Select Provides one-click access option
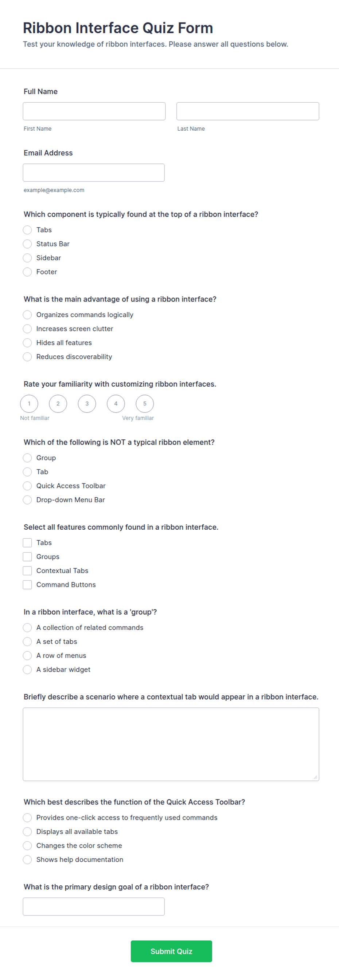 click(27, 818)
